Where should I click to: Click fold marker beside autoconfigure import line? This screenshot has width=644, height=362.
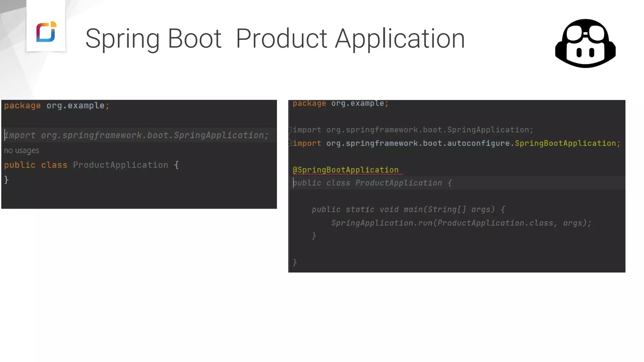tap(290, 143)
